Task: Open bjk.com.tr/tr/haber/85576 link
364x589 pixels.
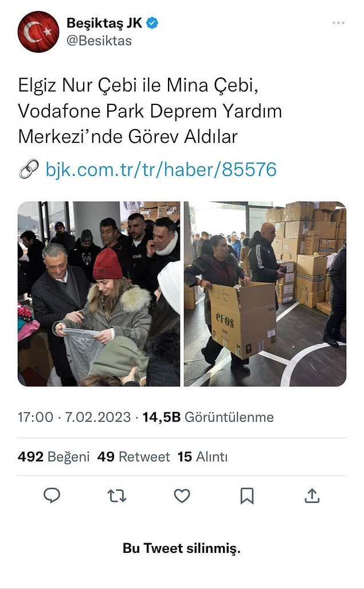Action: click(x=161, y=169)
